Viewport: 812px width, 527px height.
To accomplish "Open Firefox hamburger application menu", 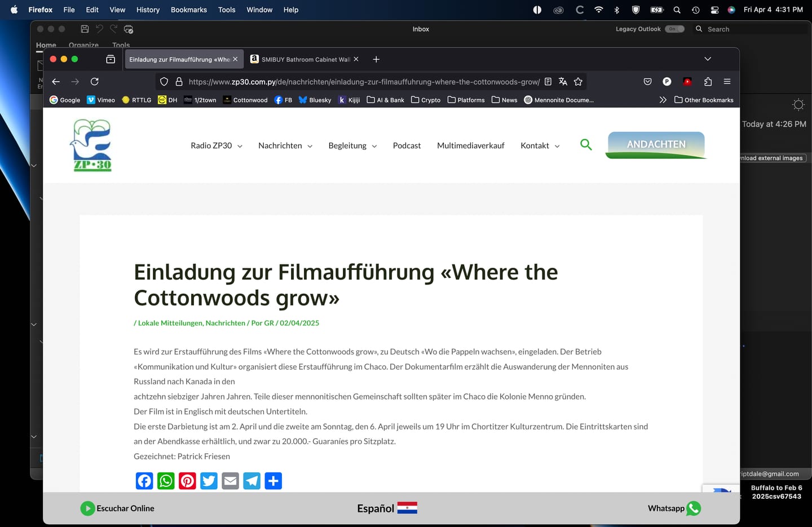I will point(727,82).
